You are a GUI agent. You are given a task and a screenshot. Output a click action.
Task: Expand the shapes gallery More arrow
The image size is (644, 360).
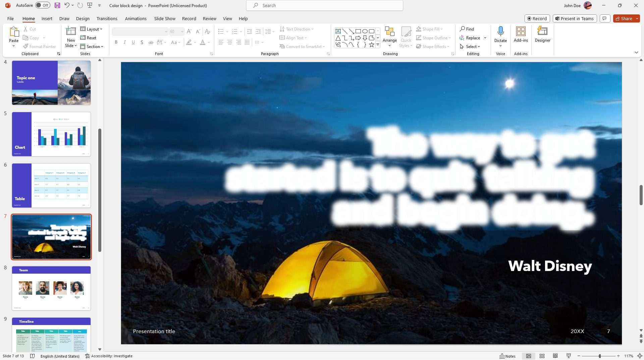pyautogui.click(x=378, y=45)
